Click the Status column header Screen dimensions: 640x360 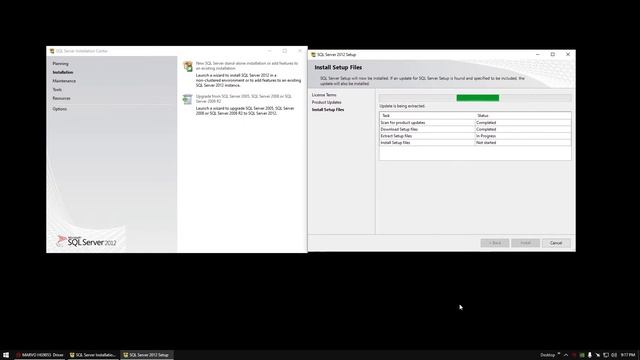[523, 116]
